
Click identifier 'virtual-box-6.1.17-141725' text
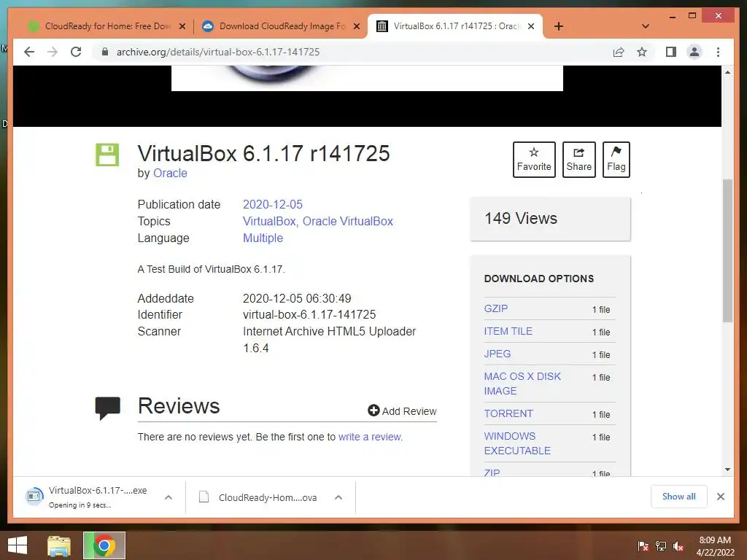pyautogui.click(x=309, y=315)
